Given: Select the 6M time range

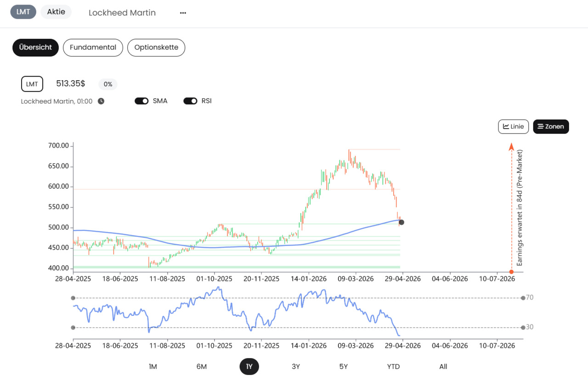Looking at the screenshot, I should (201, 367).
